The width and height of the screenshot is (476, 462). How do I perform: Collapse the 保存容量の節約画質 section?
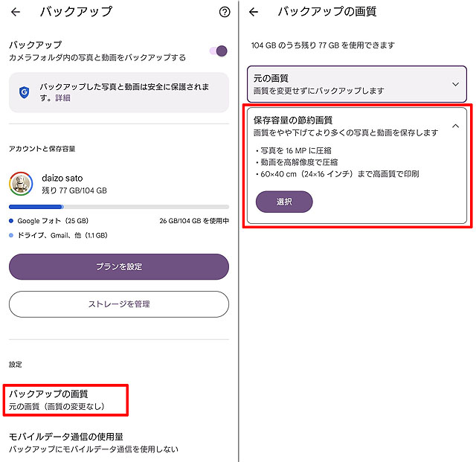point(455,126)
